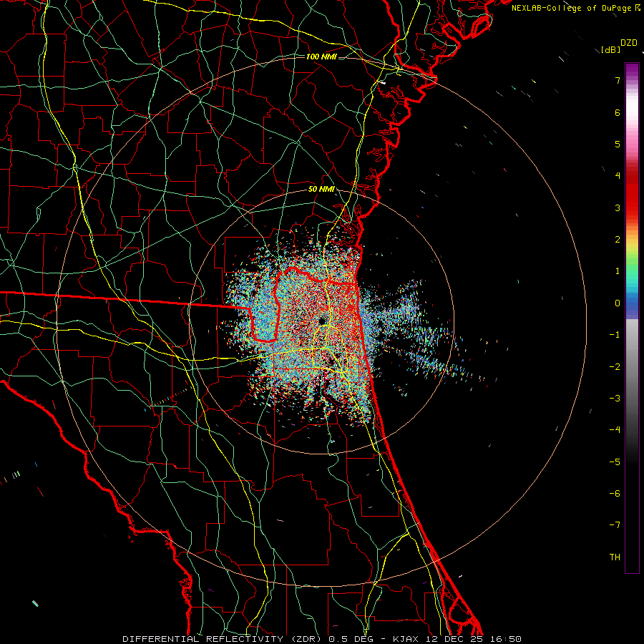Click the 5 value on color scale

tap(618, 144)
